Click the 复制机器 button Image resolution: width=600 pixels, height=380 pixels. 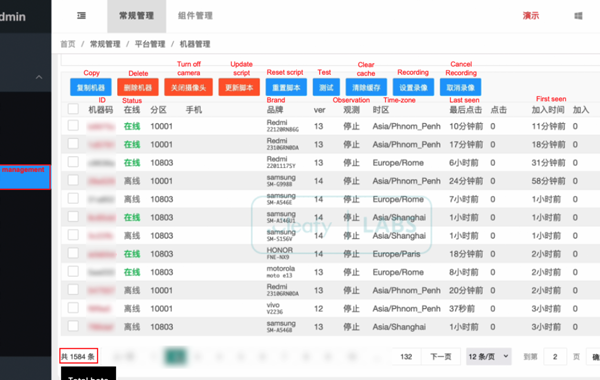91,87
